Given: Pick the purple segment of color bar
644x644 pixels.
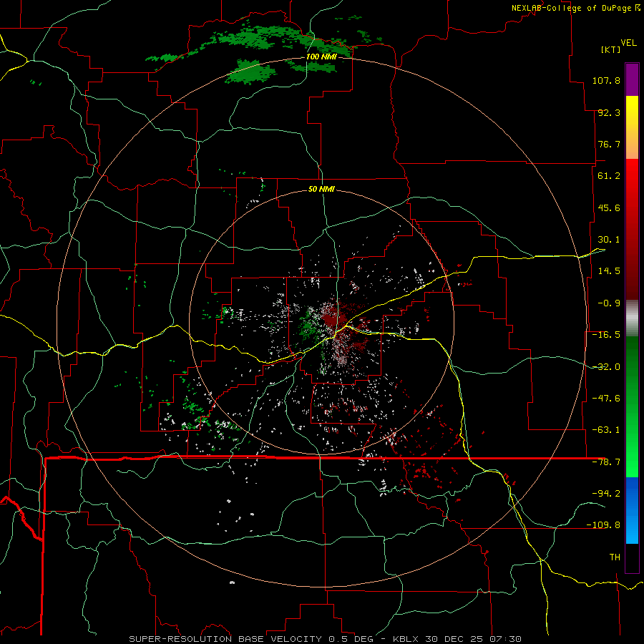Looking at the screenshot, I should pos(632,79).
